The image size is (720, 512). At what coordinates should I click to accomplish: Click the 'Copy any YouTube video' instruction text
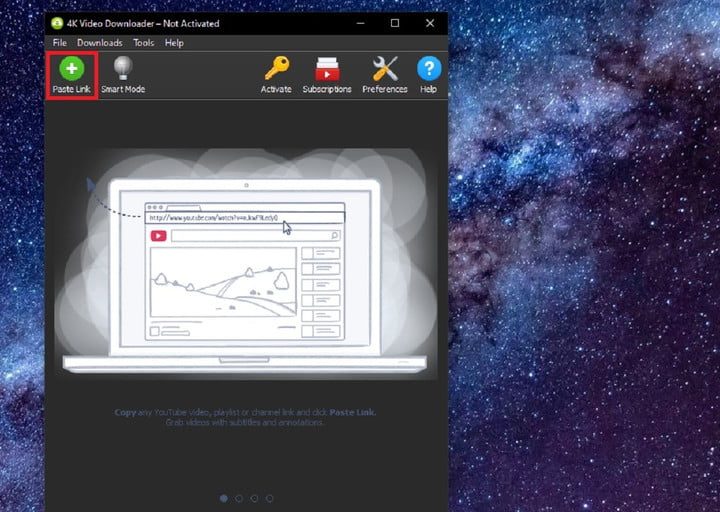coord(245,412)
